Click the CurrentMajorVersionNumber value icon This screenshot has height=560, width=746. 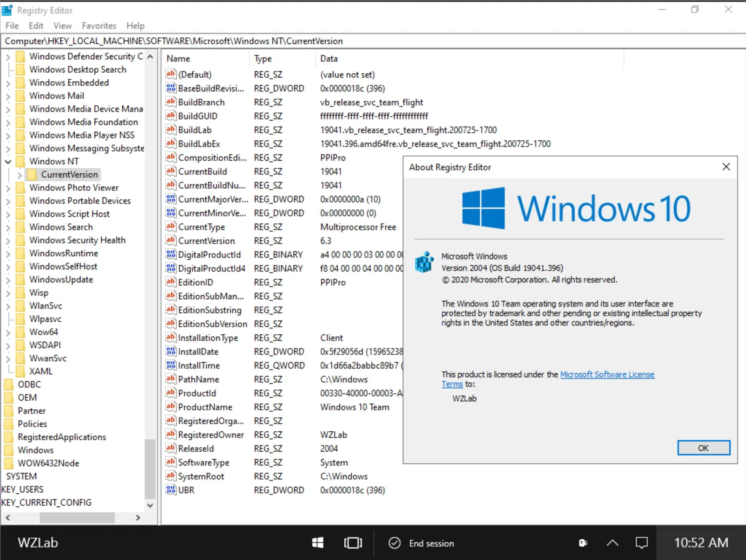[x=171, y=199]
